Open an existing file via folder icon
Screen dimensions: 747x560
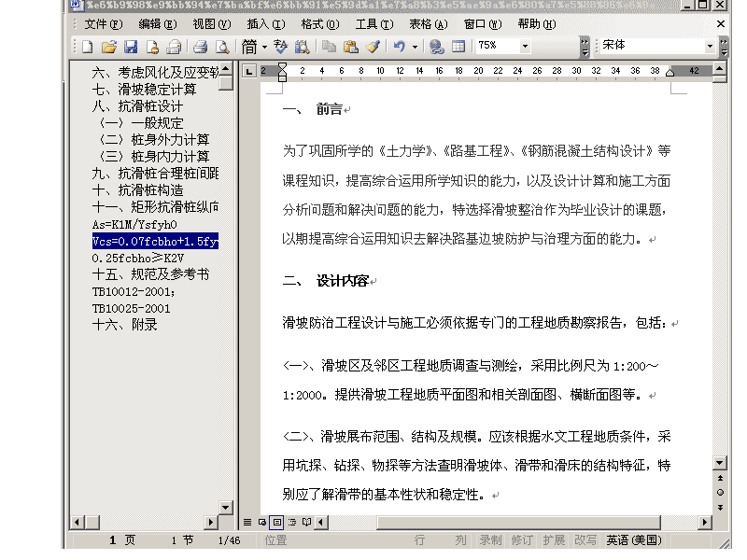[x=108, y=47]
